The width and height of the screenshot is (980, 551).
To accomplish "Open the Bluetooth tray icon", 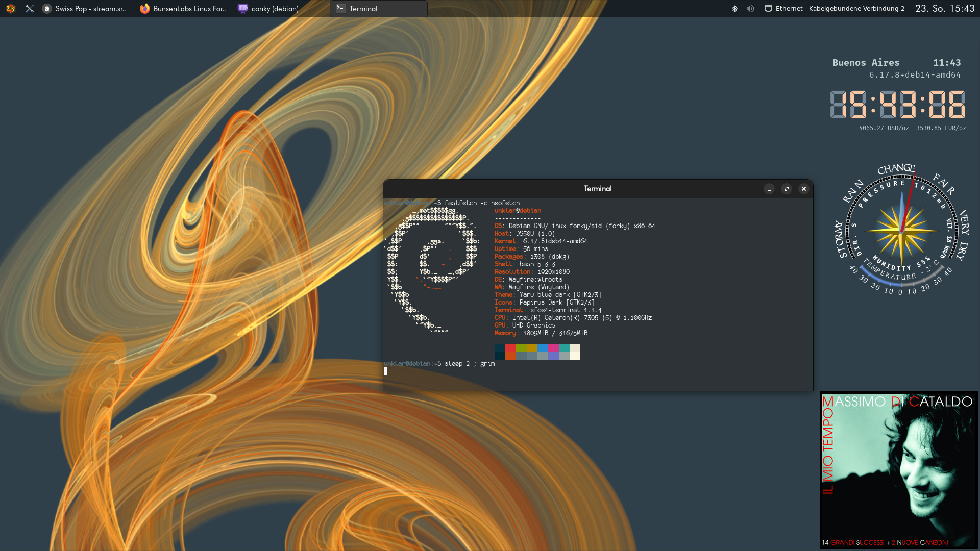I will click(x=735, y=9).
